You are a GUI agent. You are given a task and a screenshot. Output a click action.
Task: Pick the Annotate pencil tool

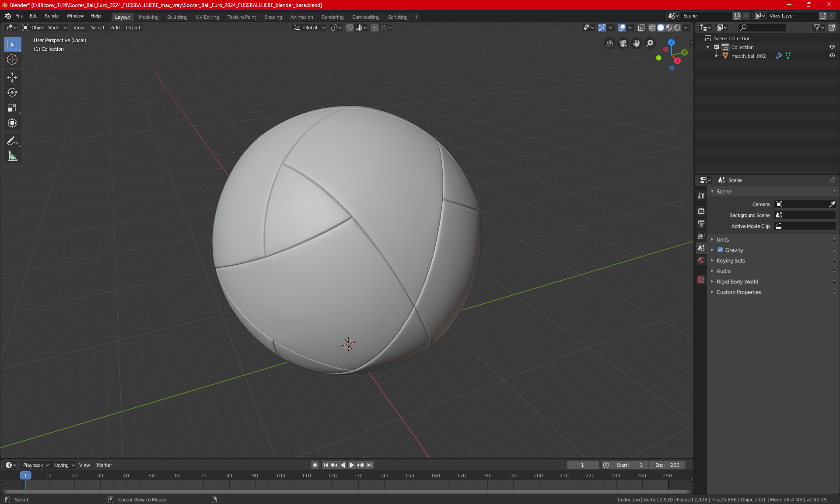12,141
